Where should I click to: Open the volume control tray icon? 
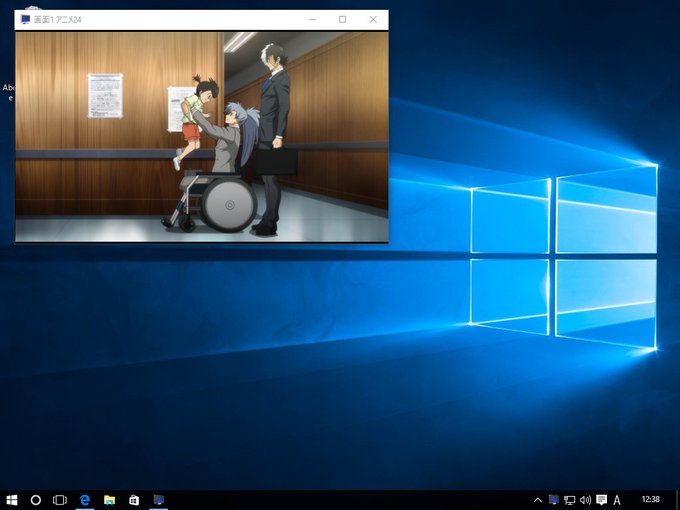pos(585,500)
